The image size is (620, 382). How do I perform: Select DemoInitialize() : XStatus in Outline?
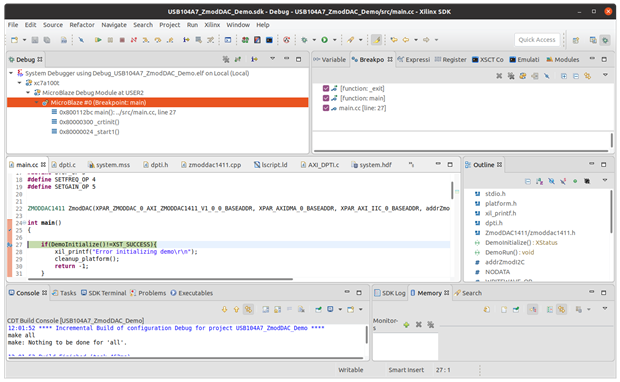[516, 243]
